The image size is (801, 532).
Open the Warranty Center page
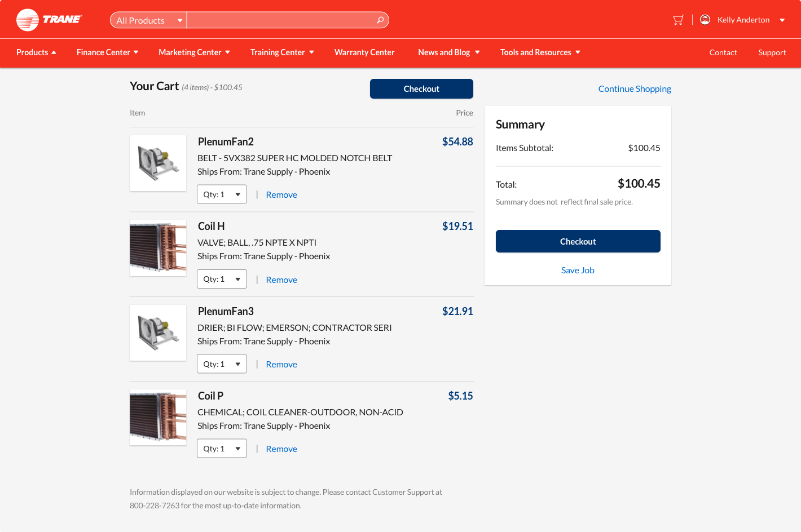pos(364,52)
